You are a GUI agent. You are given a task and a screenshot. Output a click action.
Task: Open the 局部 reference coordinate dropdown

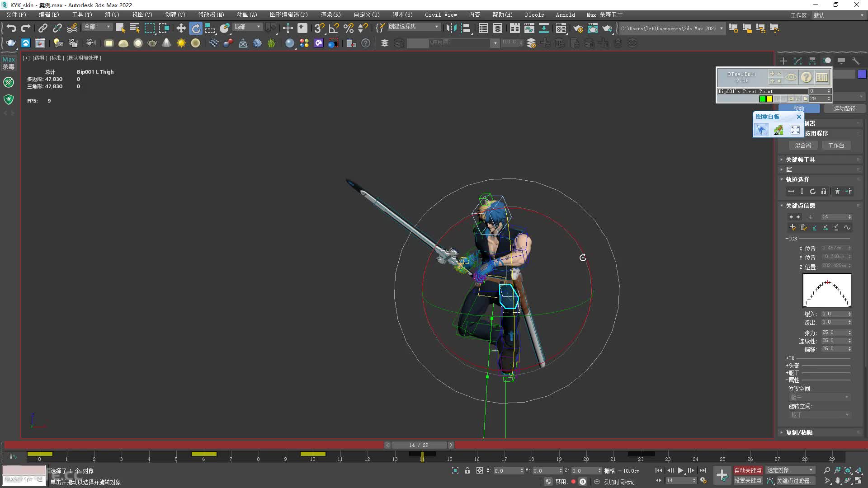(247, 27)
